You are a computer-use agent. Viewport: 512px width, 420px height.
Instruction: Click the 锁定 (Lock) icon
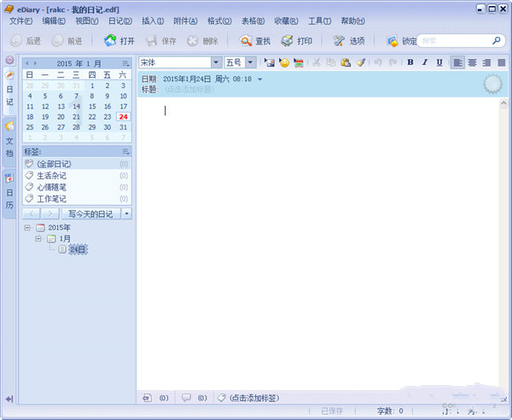392,41
